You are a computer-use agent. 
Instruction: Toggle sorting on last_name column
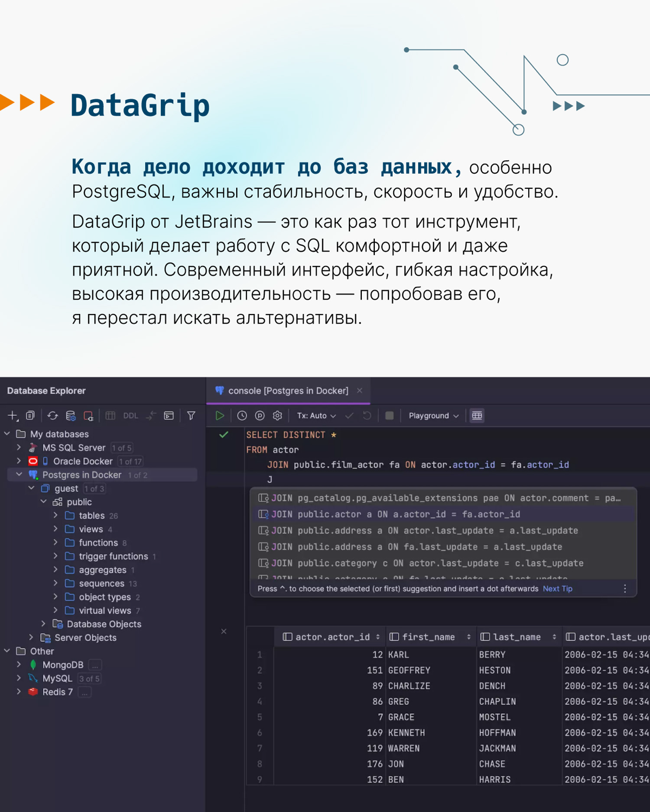tap(554, 637)
